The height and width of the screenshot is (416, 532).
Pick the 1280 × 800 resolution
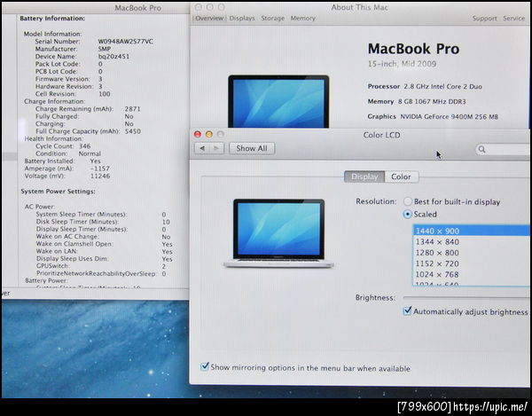click(472, 253)
